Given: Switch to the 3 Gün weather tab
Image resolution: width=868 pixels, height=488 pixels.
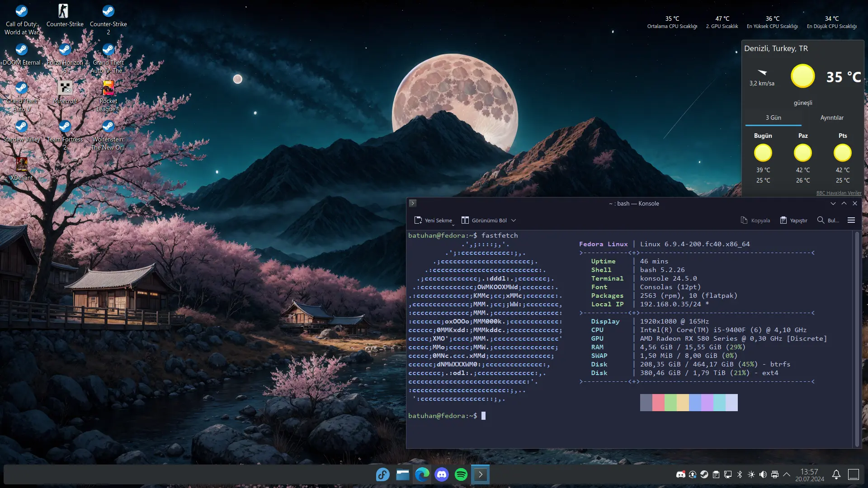Looking at the screenshot, I should click(x=773, y=118).
